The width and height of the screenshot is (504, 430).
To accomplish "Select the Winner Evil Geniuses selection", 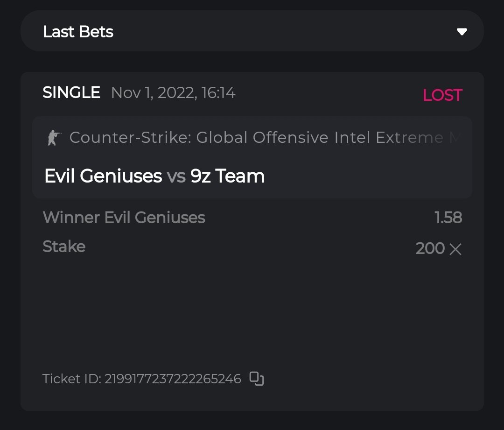I will 124,218.
